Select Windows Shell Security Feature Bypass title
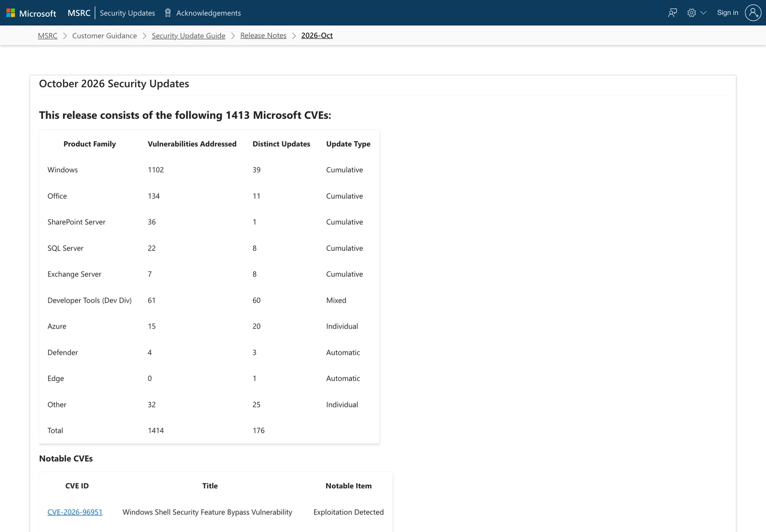The height and width of the screenshot is (532, 766). click(x=207, y=512)
